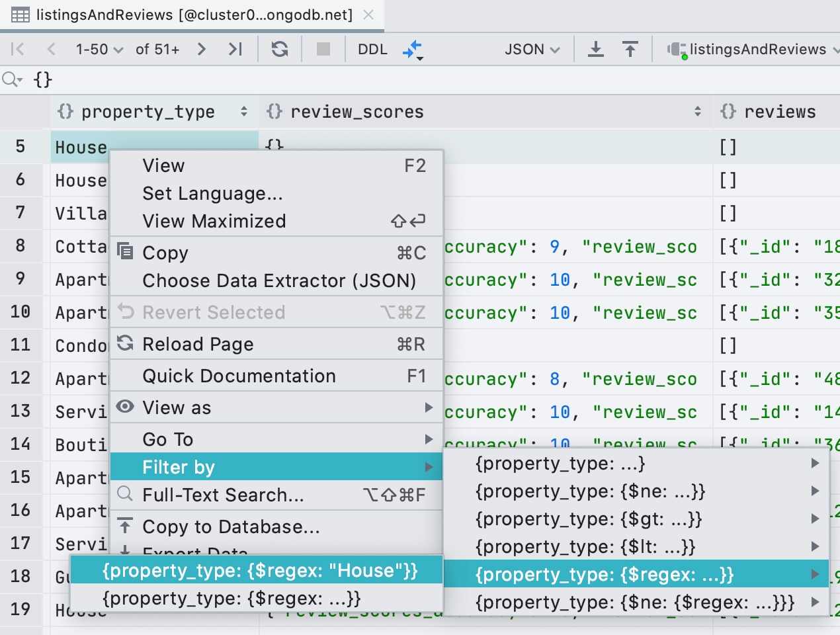
Task: Select row number 8
Action: [21, 246]
